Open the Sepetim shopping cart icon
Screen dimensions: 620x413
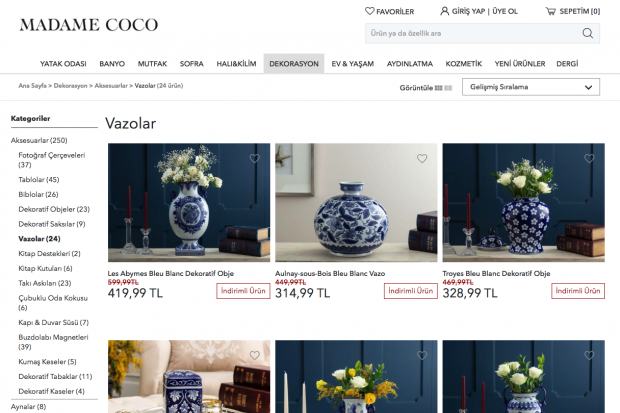551,11
